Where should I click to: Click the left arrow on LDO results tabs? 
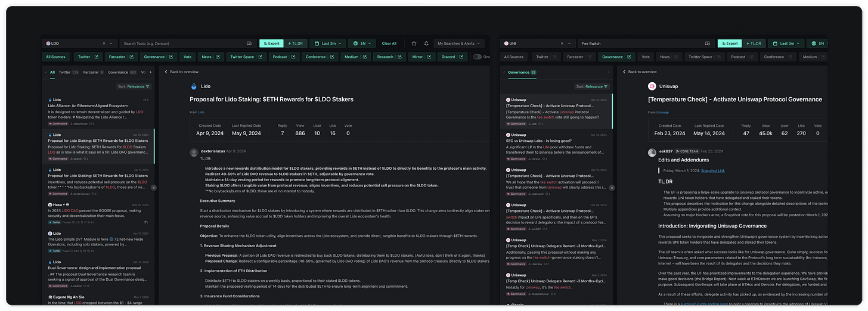[x=46, y=72]
